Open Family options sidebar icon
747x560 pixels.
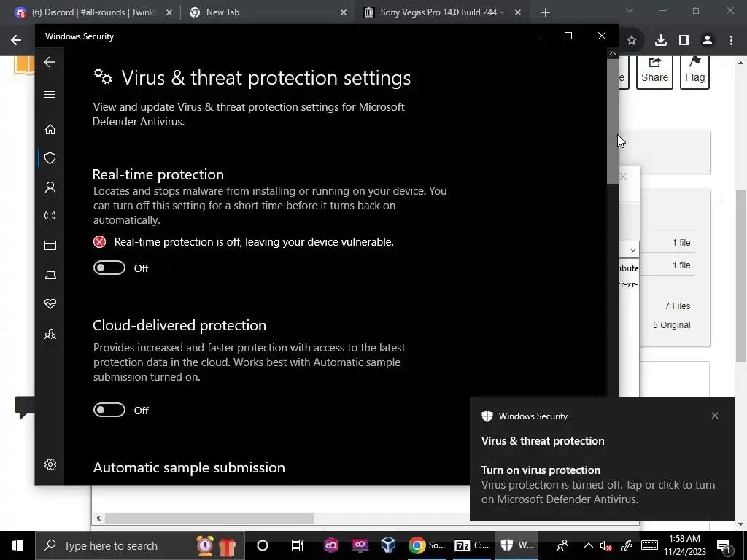pos(50,334)
